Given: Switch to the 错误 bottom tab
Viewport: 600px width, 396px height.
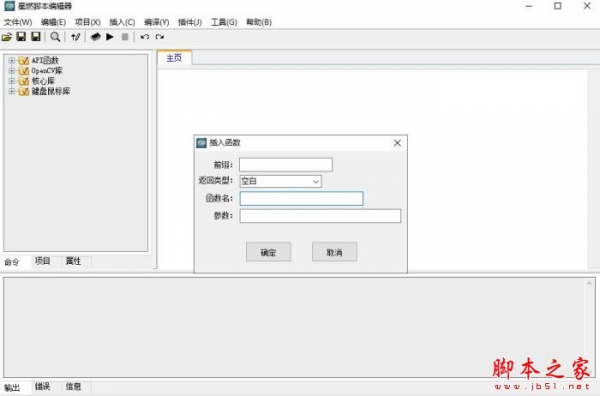Looking at the screenshot, I should point(42,387).
